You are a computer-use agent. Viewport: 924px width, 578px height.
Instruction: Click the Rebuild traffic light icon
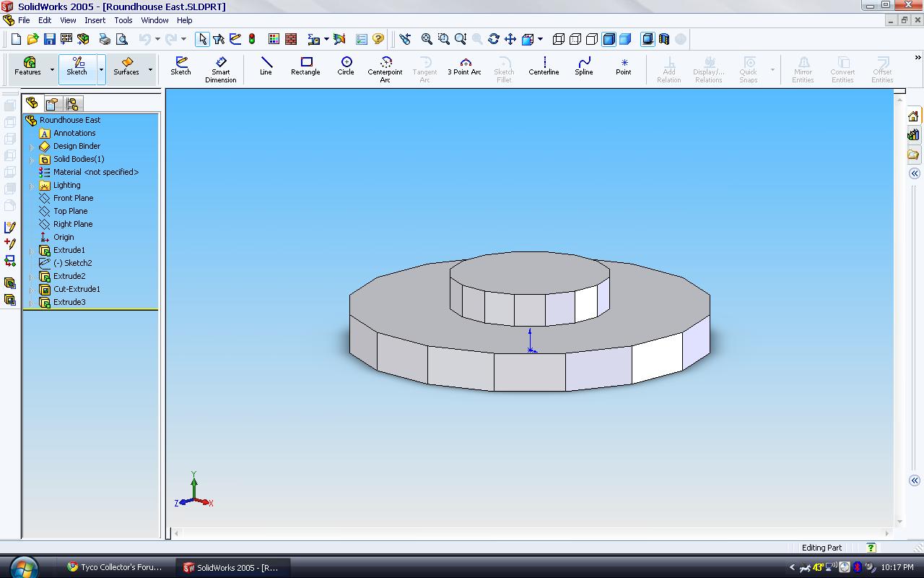coord(252,39)
